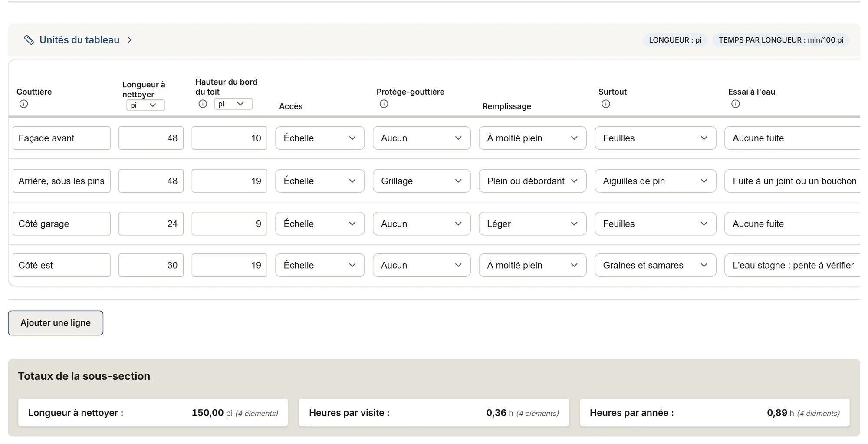Show info for Hauteur du bord du toit

[203, 104]
